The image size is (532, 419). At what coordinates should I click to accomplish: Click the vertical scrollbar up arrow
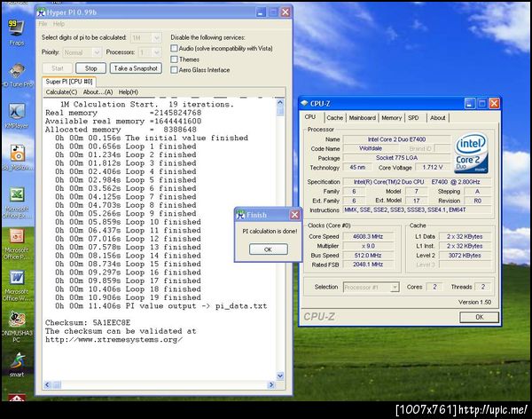point(280,102)
